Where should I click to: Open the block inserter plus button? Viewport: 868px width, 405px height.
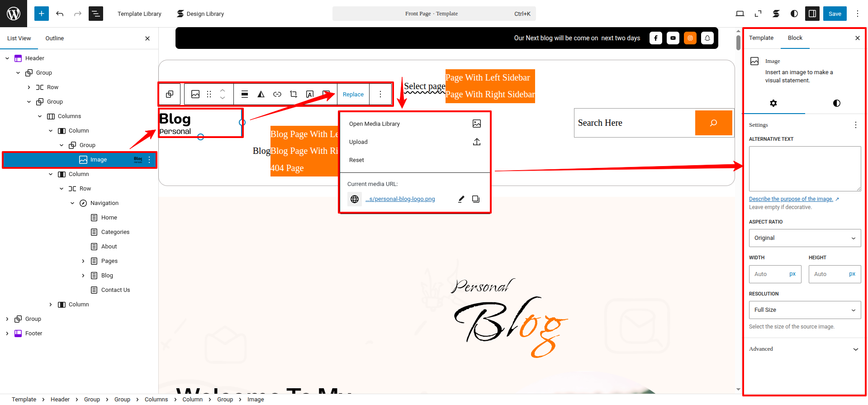pyautogui.click(x=41, y=14)
